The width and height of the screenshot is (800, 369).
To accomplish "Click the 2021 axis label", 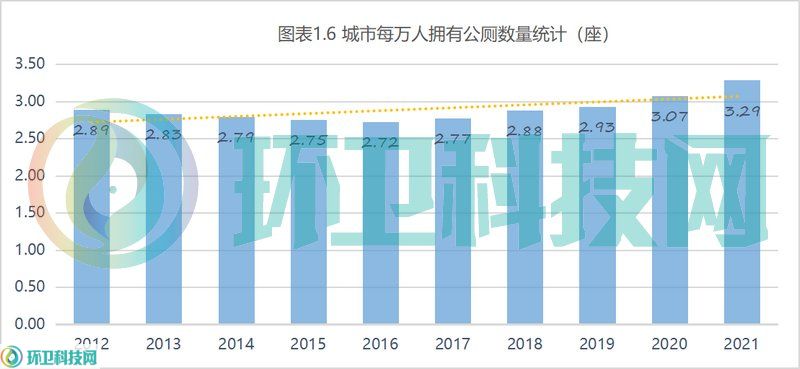I will (x=742, y=344).
